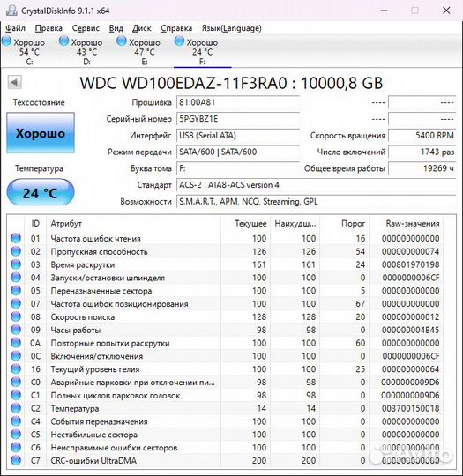Click status icon of attribute 01 row
Viewport: 463px width, 476px height.
tap(16, 238)
